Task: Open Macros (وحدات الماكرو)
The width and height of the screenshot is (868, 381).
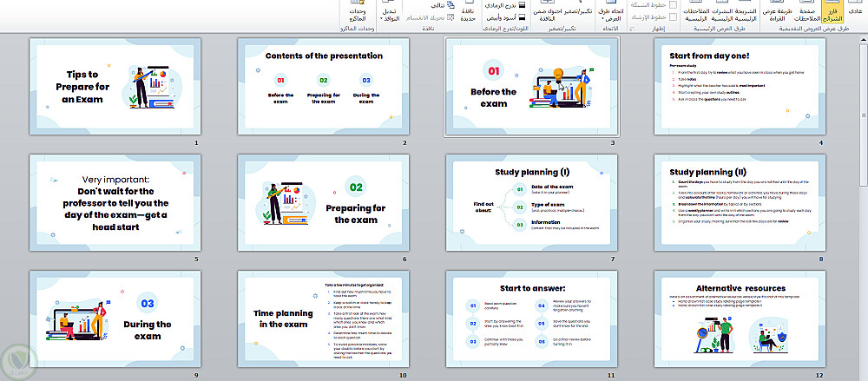Action: click(x=357, y=11)
